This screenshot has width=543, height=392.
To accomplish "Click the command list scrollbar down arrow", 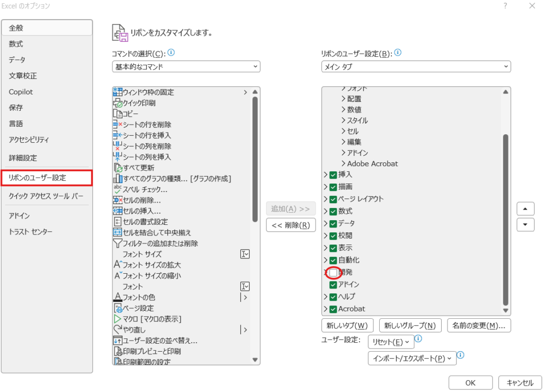I will click(x=255, y=360).
